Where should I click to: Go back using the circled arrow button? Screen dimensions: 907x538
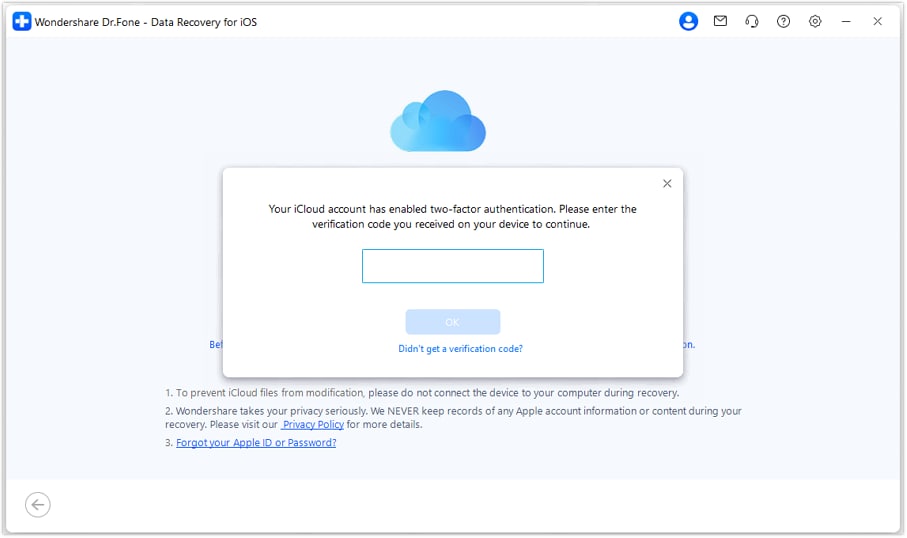point(38,504)
